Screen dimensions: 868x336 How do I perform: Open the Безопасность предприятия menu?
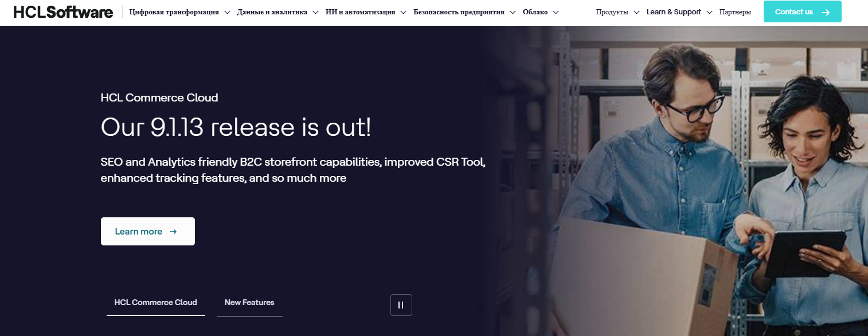459,12
